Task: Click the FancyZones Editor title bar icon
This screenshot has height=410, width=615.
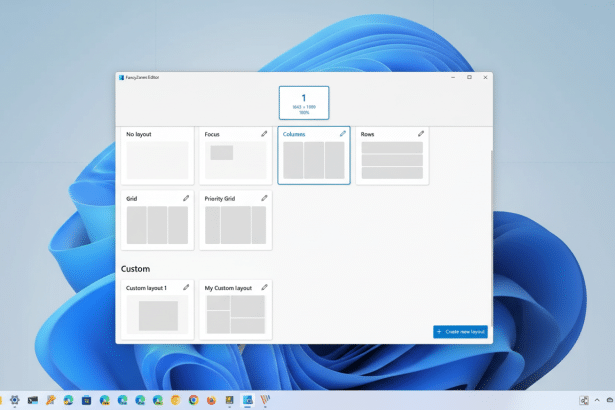Action: 122,78
